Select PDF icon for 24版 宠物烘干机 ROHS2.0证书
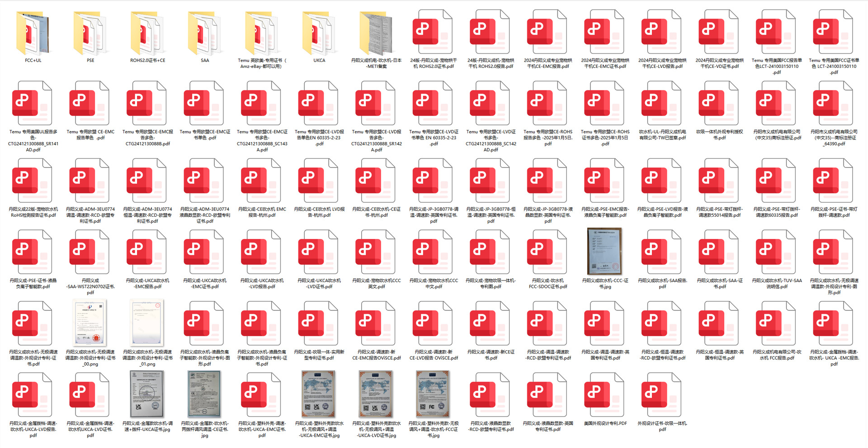The image size is (868, 448). click(x=434, y=33)
